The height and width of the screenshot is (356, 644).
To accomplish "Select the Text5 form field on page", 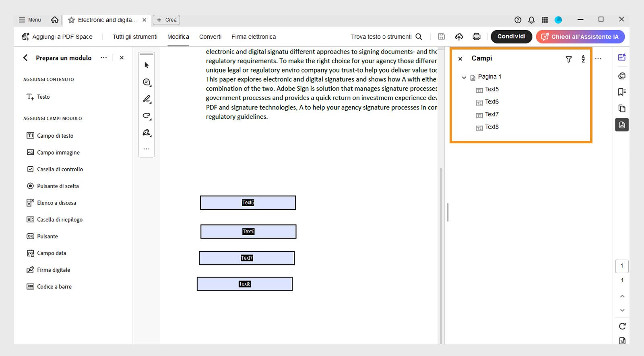I will click(248, 203).
